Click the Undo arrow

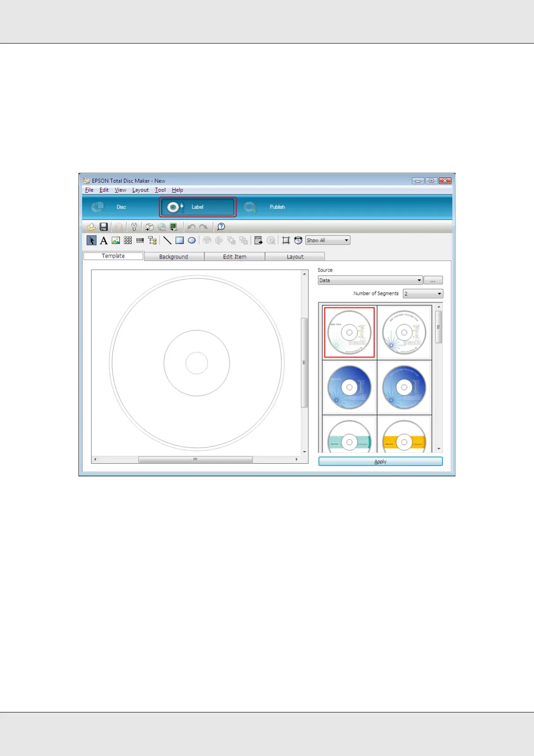coord(191,227)
